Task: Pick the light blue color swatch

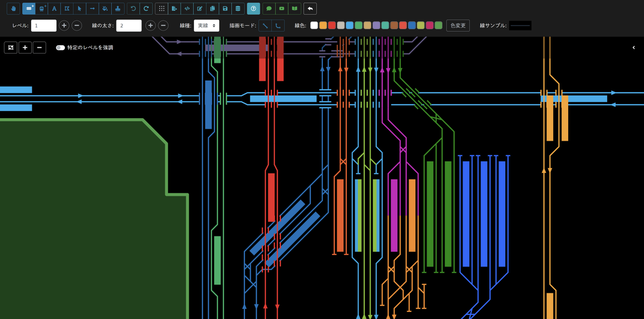Action: click(x=350, y=25)
